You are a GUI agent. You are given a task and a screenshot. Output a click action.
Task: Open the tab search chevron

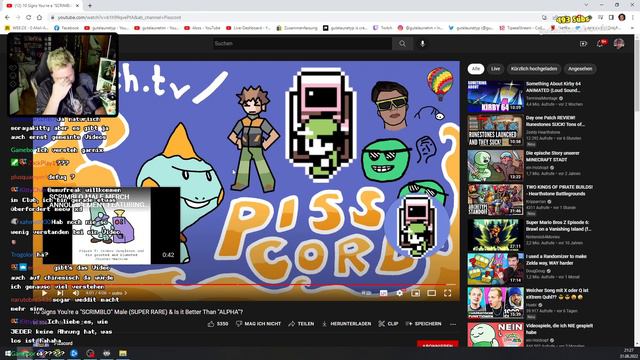point(586,5)
